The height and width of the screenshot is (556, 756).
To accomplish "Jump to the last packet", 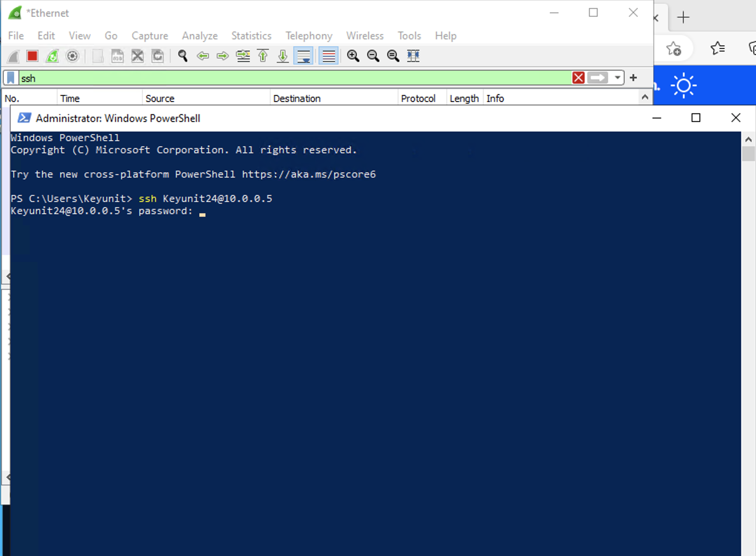I will click(282, 56).
